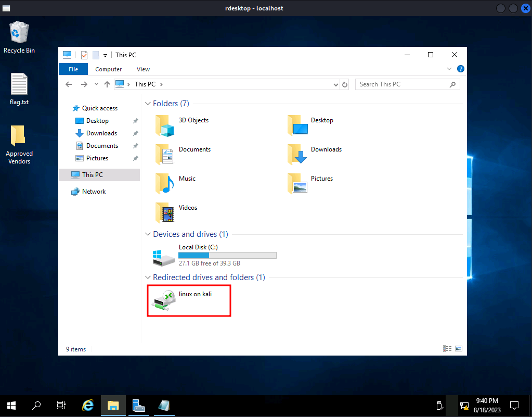Click '27.1 GB free of 39.3 GB' text
Screen dimensions: 532x417
click(x=210, y=263)
